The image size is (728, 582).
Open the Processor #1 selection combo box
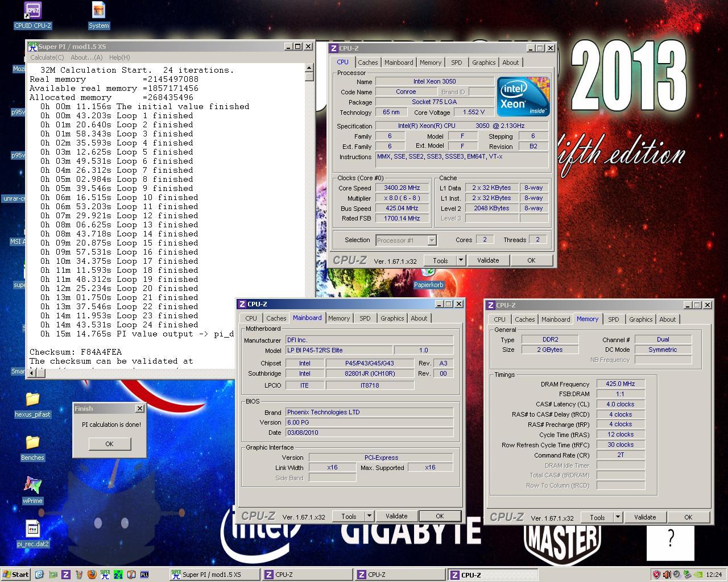coord(406,240)
